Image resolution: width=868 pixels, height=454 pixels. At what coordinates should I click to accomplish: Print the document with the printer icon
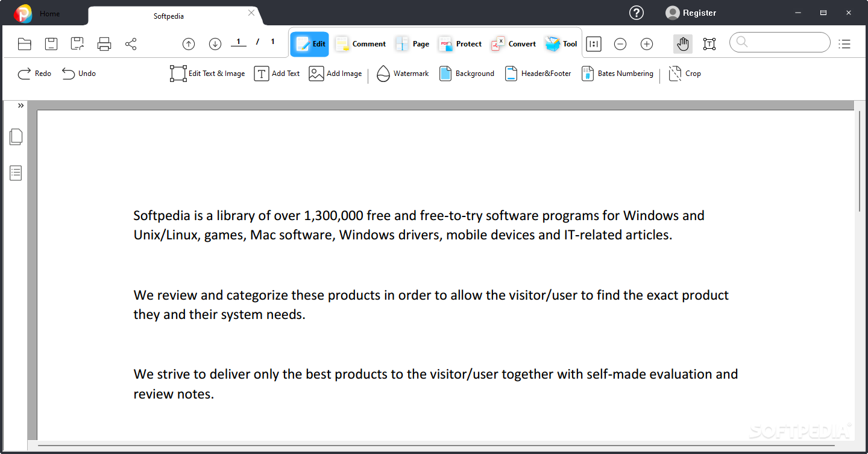click(104, 44)
